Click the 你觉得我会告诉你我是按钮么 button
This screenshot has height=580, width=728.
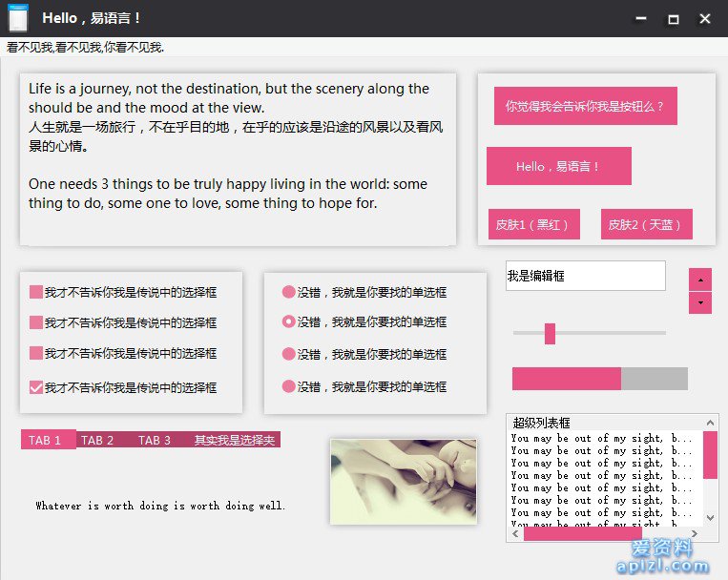586,106
